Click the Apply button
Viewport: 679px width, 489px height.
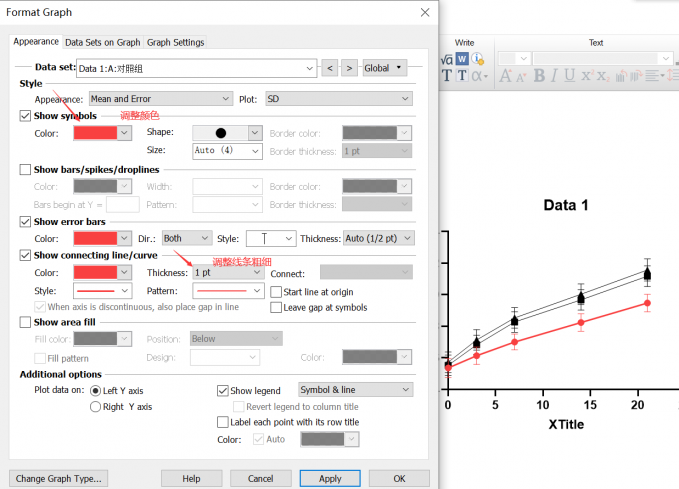(330, 478)
